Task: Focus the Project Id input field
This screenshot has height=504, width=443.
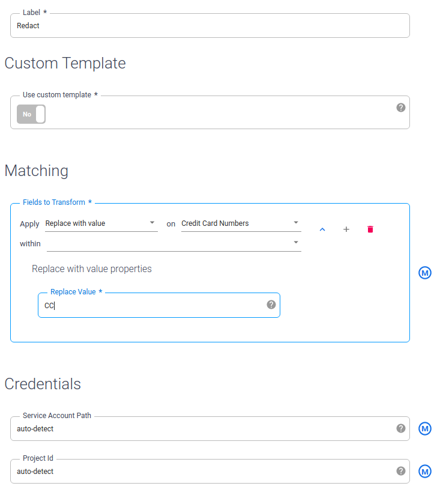Action: (x=198, y=472)
